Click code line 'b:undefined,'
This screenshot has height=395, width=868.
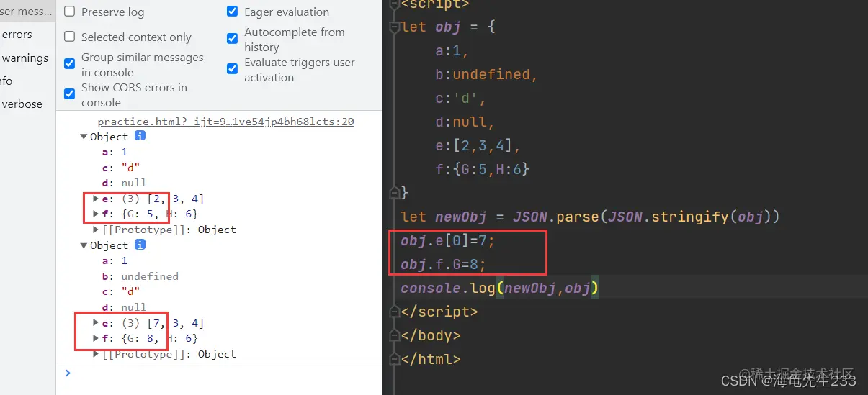point(486,75)
